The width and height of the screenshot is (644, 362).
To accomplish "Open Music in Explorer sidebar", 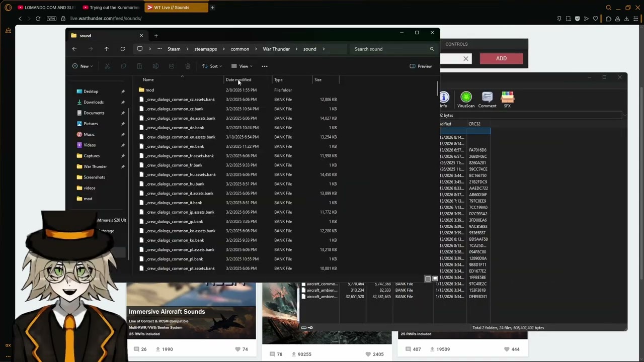I will point(89,134).
